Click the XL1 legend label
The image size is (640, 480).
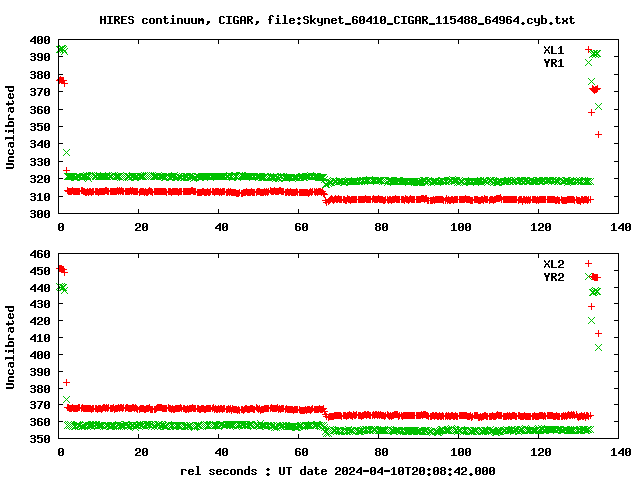tap(553, 50)
